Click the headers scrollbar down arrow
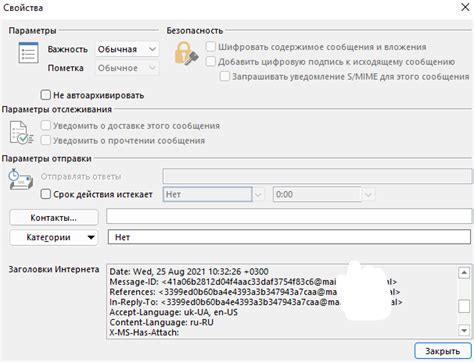 click(x=464, y=330)
